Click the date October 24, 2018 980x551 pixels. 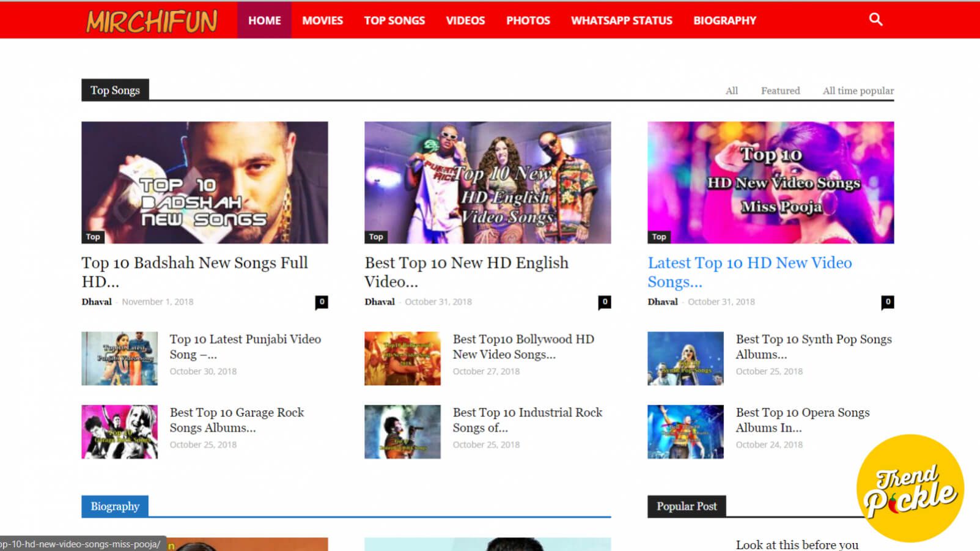(769, 445)
